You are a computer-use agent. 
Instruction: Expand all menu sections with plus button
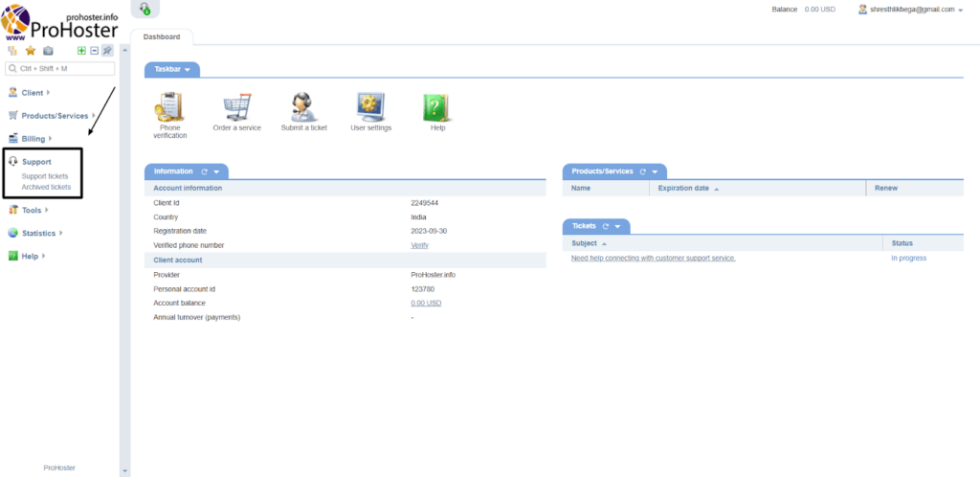click(81, 51)
